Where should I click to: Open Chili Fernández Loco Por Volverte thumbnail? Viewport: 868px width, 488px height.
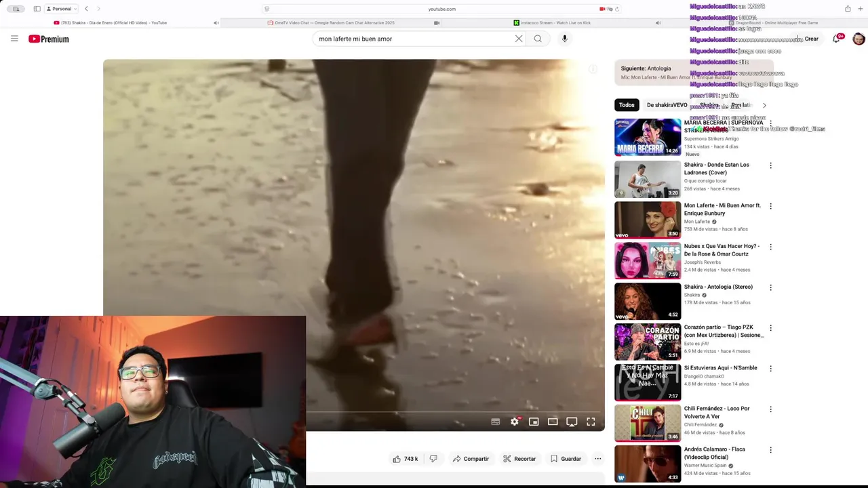pos(648,423)
